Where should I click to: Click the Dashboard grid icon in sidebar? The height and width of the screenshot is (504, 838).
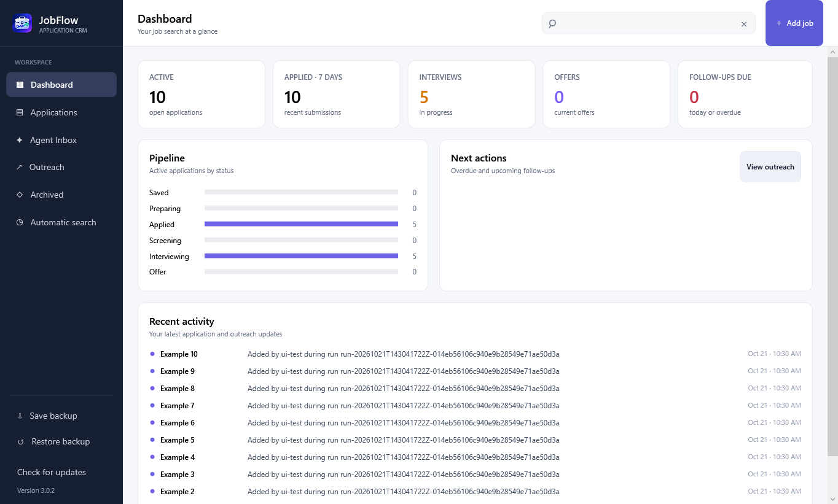20,85
